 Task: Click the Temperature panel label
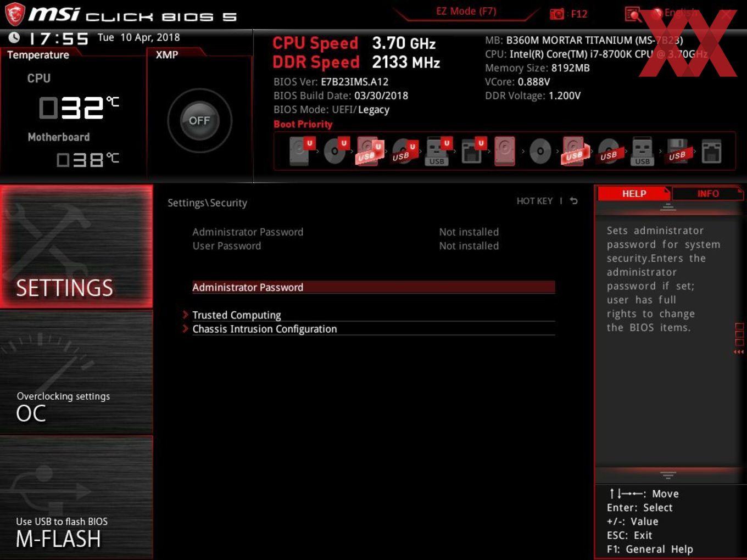point(38,55)
